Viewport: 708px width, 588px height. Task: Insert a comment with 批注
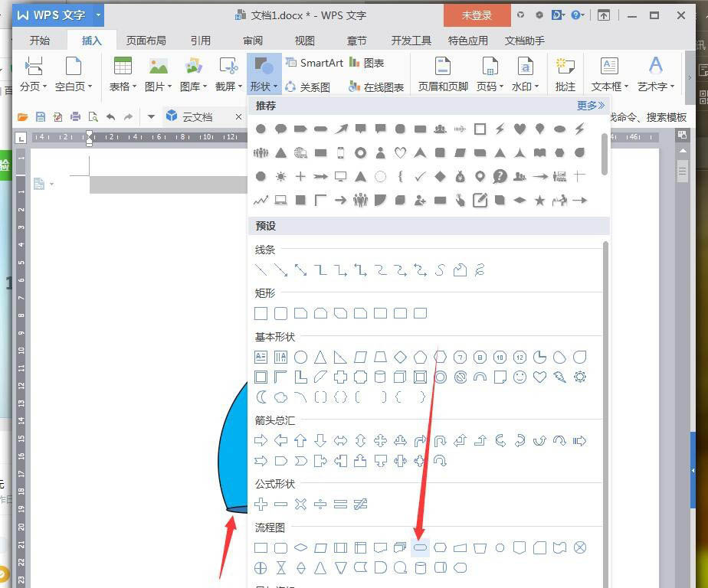click(565, 74)
